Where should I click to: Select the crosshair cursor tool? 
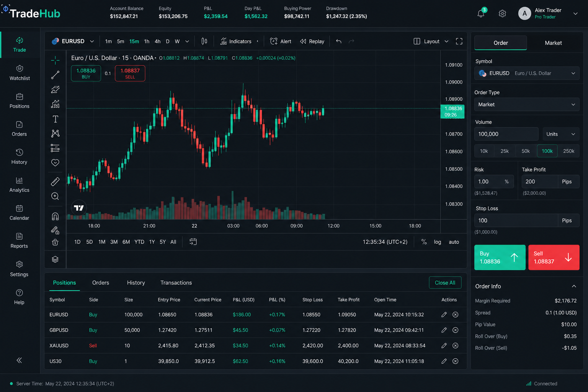click(x=55, y=60)
